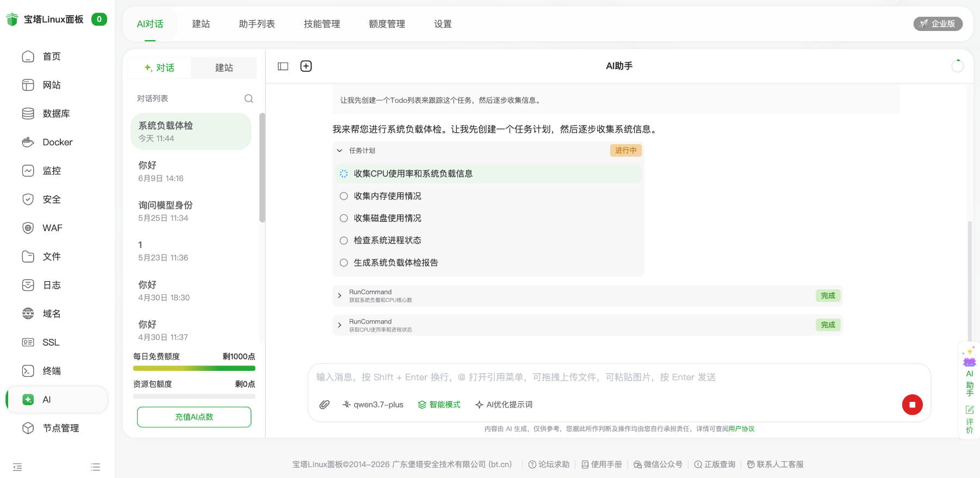The width and height of the screenshot is (980, 478).
Task: Open the 使用手册 footer link
Action: pyautogui.click(x=601, y=464)
